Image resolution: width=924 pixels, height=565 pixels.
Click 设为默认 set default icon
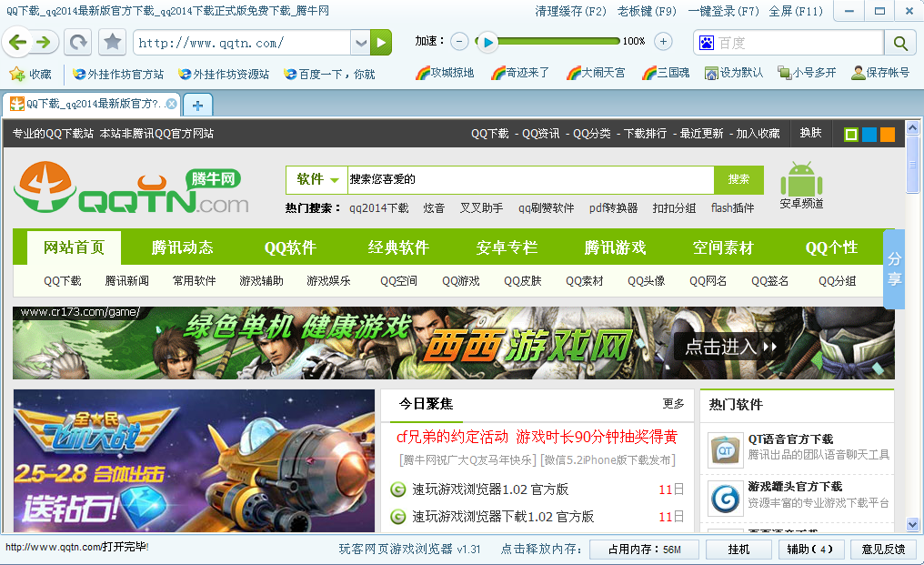734,73
